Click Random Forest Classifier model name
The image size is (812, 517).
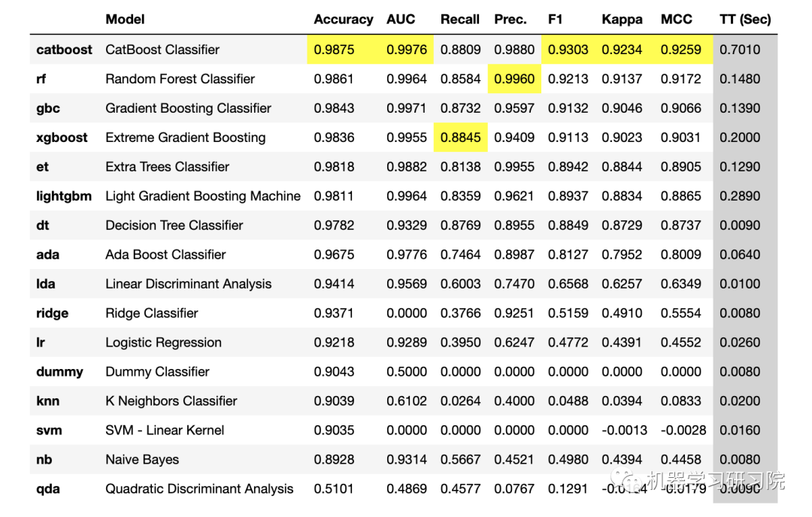[x=180, y=79]
